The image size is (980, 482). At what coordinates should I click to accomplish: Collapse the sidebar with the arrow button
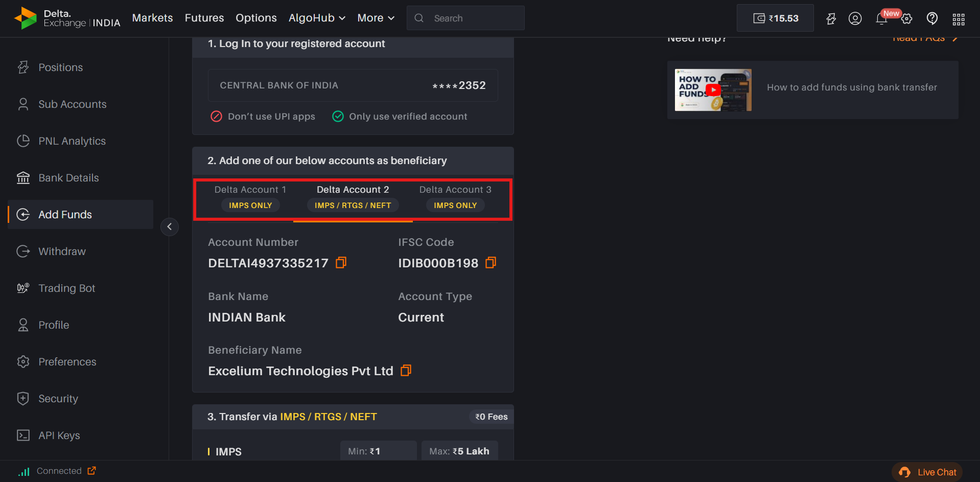[x=170, y=227]
